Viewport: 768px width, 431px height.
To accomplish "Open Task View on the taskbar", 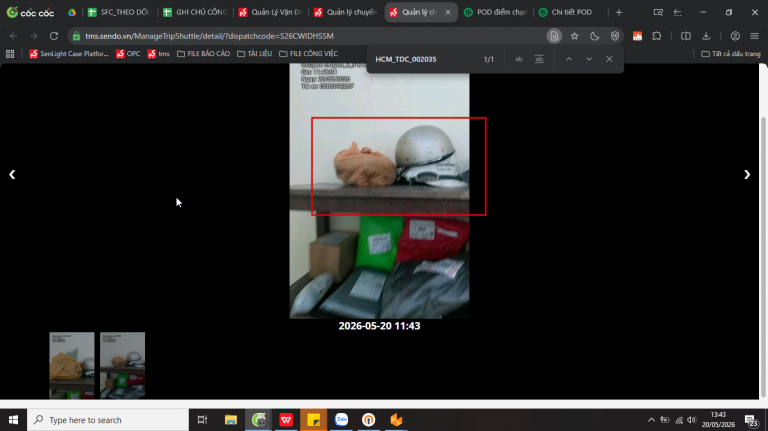I will 202,420.
